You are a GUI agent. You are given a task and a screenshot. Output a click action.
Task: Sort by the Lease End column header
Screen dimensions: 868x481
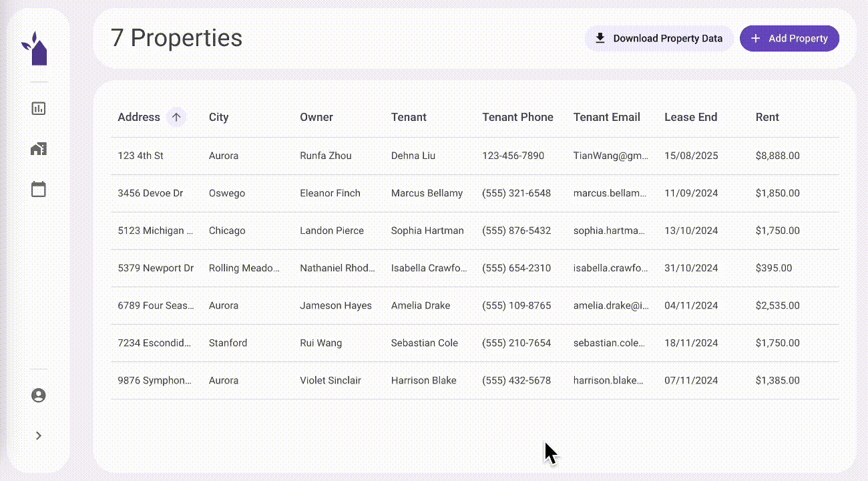tap(690, 117)
